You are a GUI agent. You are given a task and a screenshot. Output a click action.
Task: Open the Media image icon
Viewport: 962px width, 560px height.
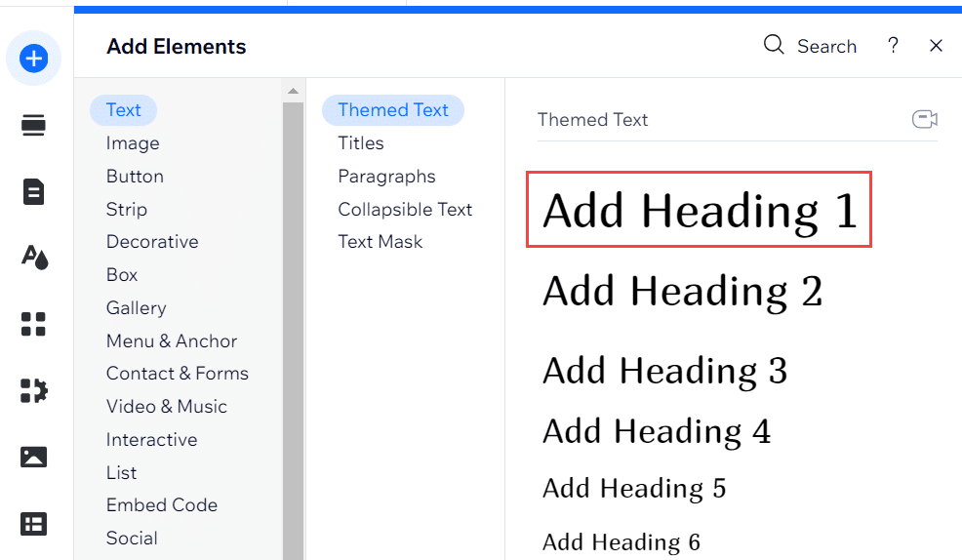pos(34,457)
